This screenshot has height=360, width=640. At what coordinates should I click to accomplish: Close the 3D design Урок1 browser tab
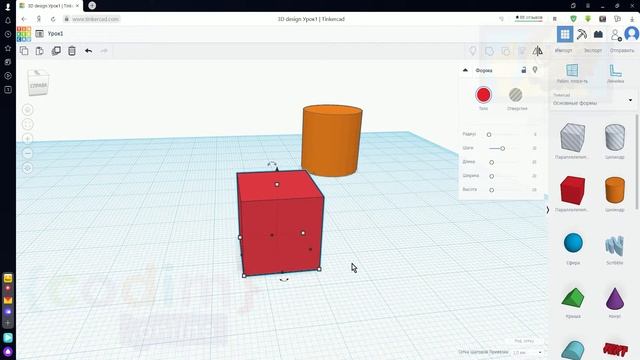click(77, 6)
